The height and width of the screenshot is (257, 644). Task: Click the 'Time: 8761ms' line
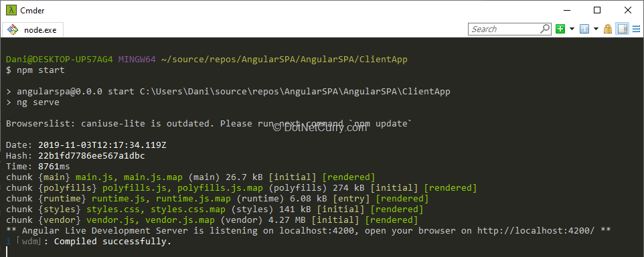37,167
